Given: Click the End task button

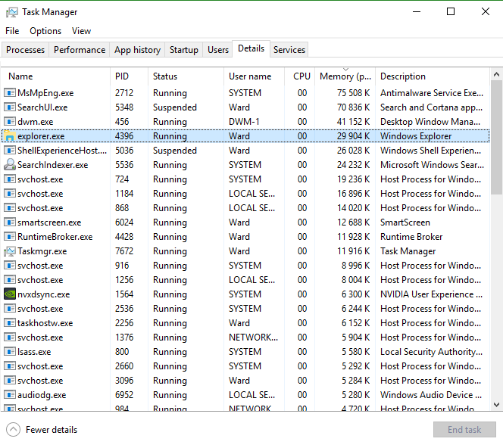Looking at the screenshot, I should [464, 430].
